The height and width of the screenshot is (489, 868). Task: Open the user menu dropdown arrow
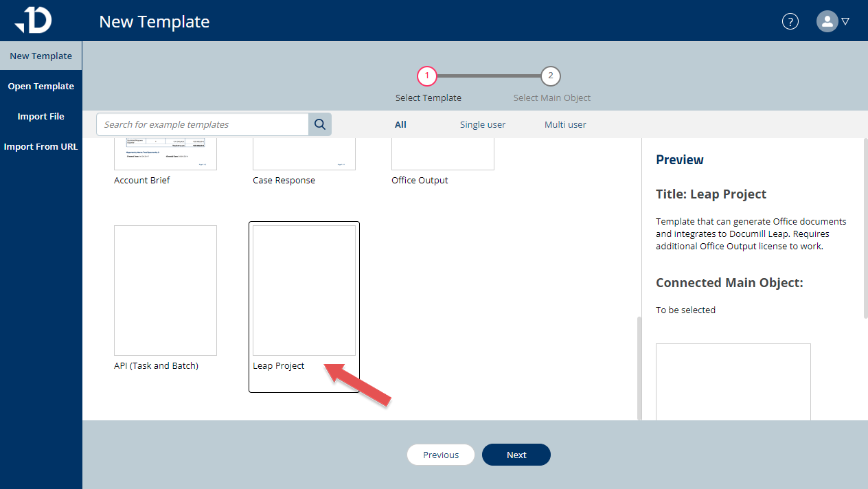pos(845,21)
